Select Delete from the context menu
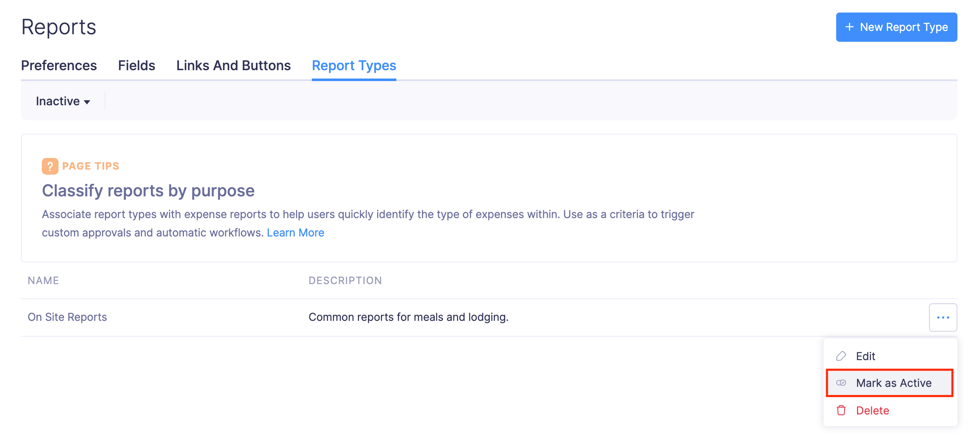Viewport: 980px width, 442px height. tap(872, 410)
